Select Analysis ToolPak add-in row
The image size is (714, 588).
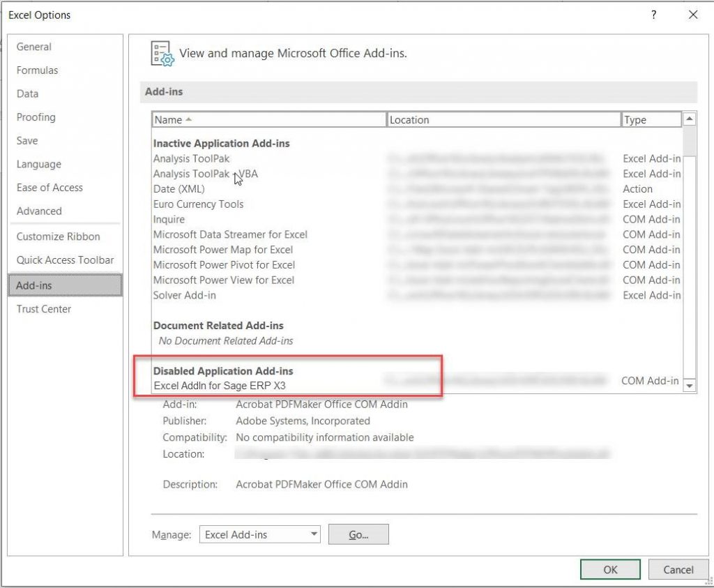pyautogui.click(x=417, y=158)
